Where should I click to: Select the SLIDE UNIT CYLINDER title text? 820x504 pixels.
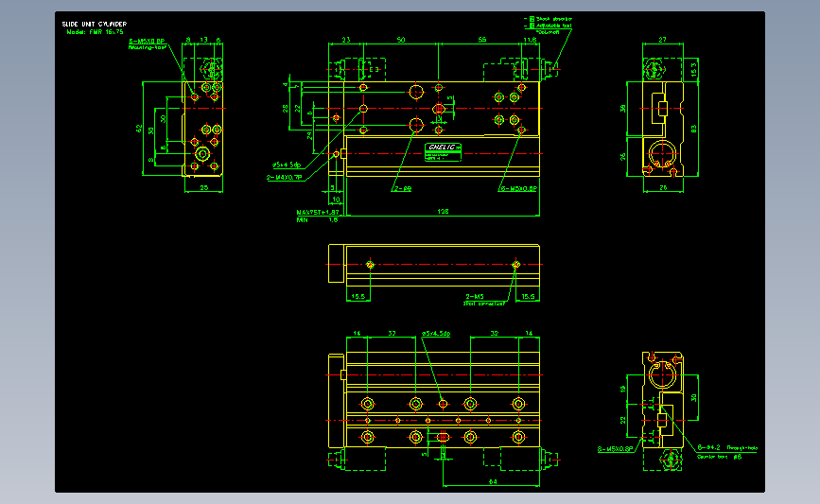95,24
